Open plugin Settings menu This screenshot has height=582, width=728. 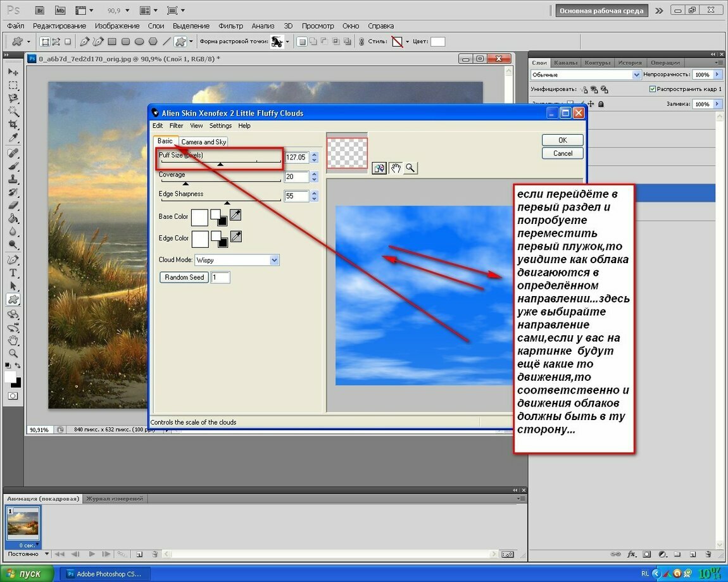(x=220, y=126)
